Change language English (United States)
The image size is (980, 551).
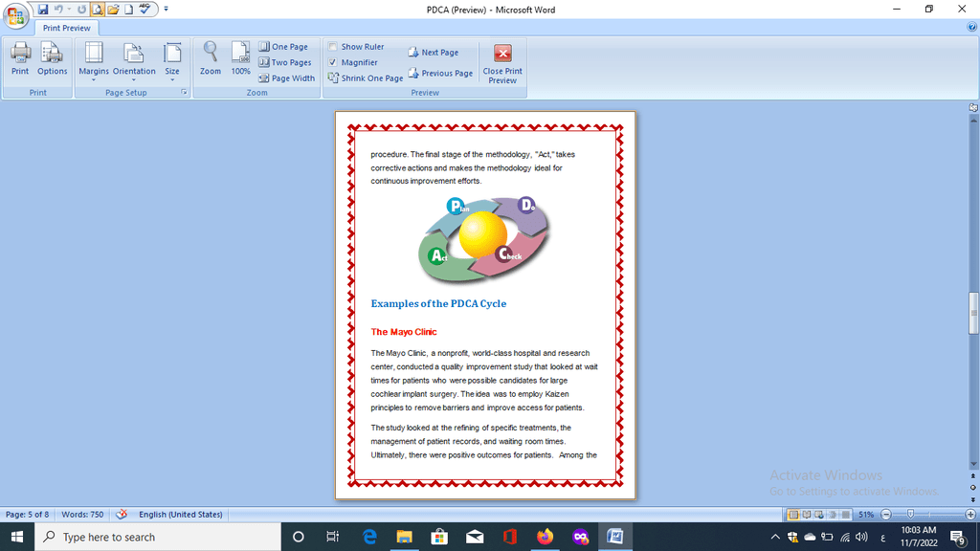(x=181, y=514)
